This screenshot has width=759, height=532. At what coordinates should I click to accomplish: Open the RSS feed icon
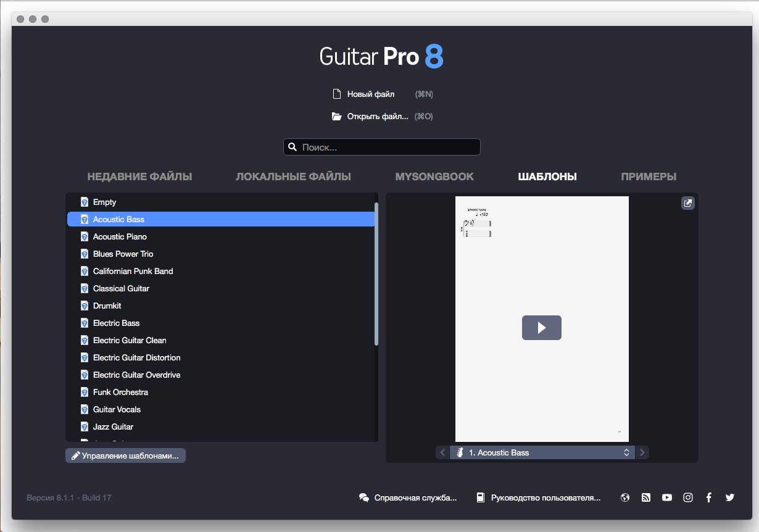click(646, 497)
